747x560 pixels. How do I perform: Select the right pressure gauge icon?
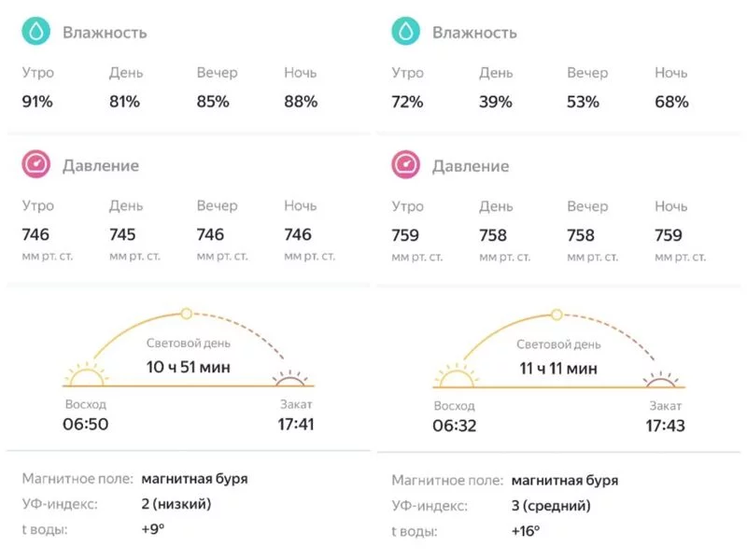[405, 163]
